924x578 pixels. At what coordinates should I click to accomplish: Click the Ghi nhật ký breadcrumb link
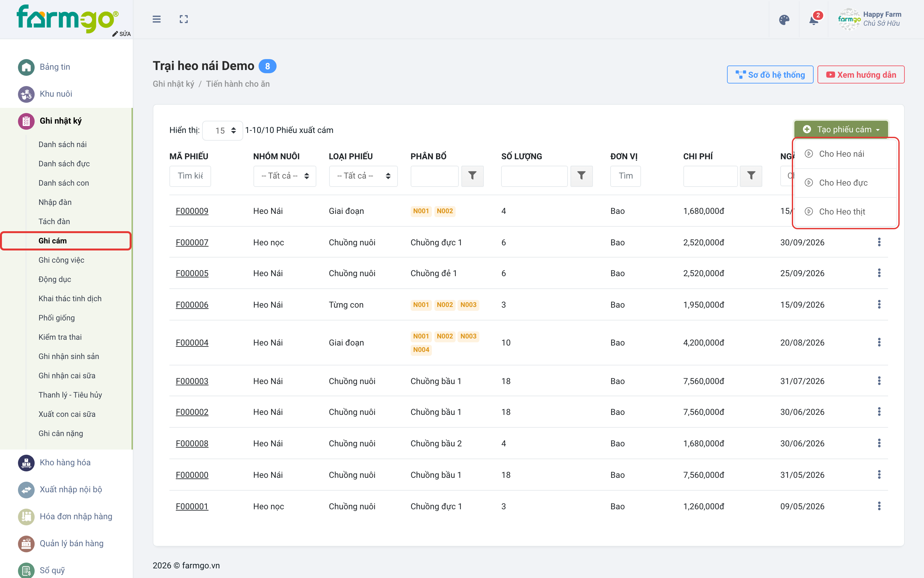pos(173,84)
